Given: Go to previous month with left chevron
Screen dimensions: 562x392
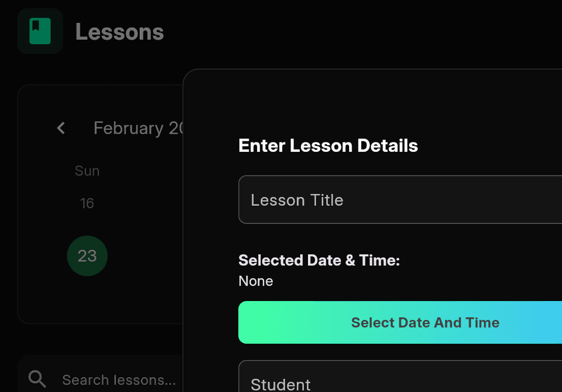Looking at the screenshot, I should pos(61,128).
